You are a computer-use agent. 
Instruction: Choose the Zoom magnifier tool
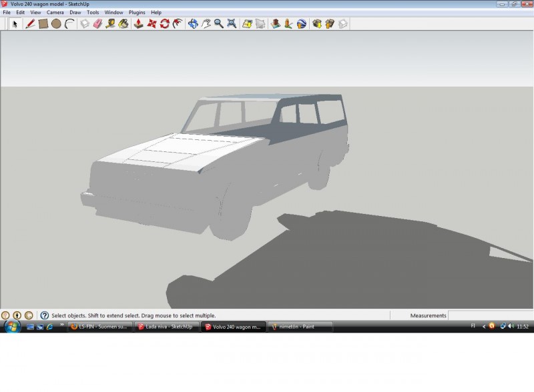(219, 24)
